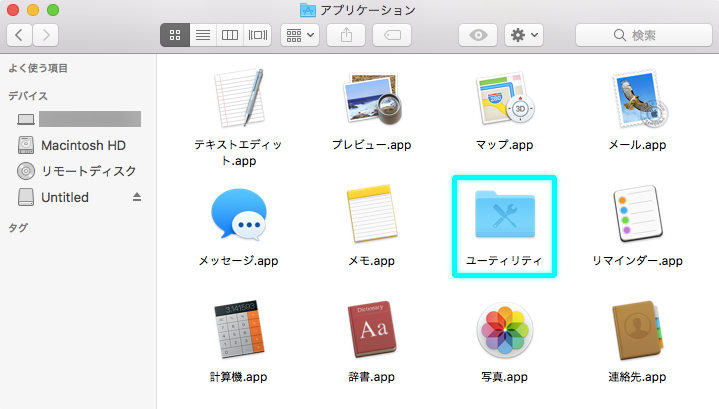Click the 辞書.app file name label
This screenshot has width=719, height=409.
coord(371,377)
